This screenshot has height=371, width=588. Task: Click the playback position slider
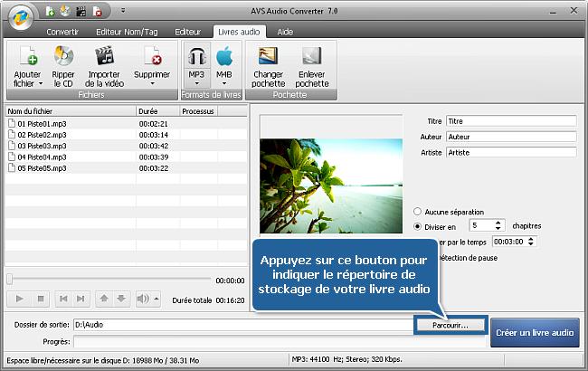109,280
